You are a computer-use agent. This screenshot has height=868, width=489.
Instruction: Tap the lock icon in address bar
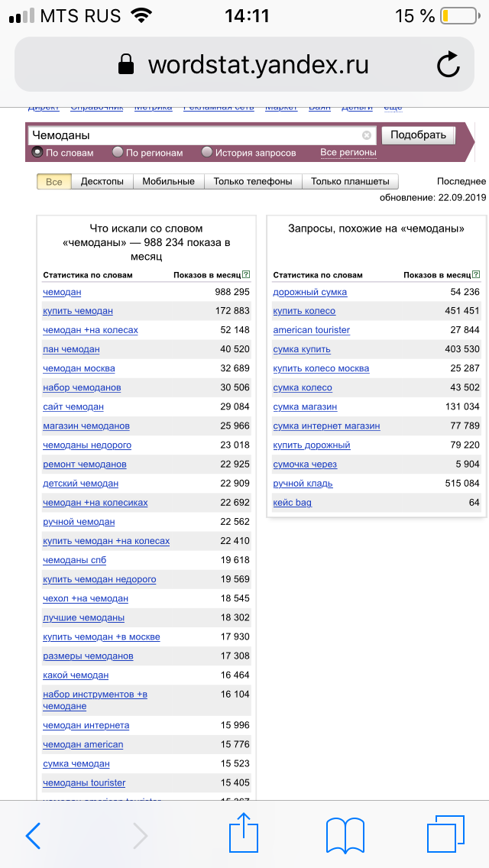(x=127, y=65)
